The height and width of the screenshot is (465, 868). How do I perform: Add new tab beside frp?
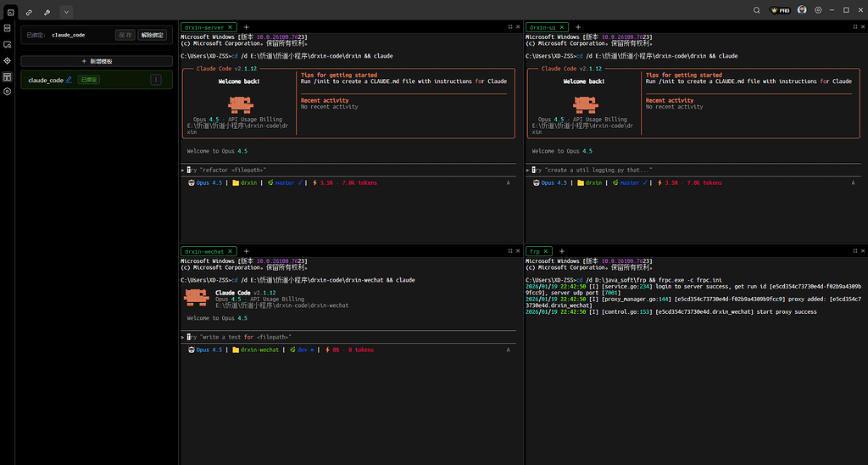point(562,251)
